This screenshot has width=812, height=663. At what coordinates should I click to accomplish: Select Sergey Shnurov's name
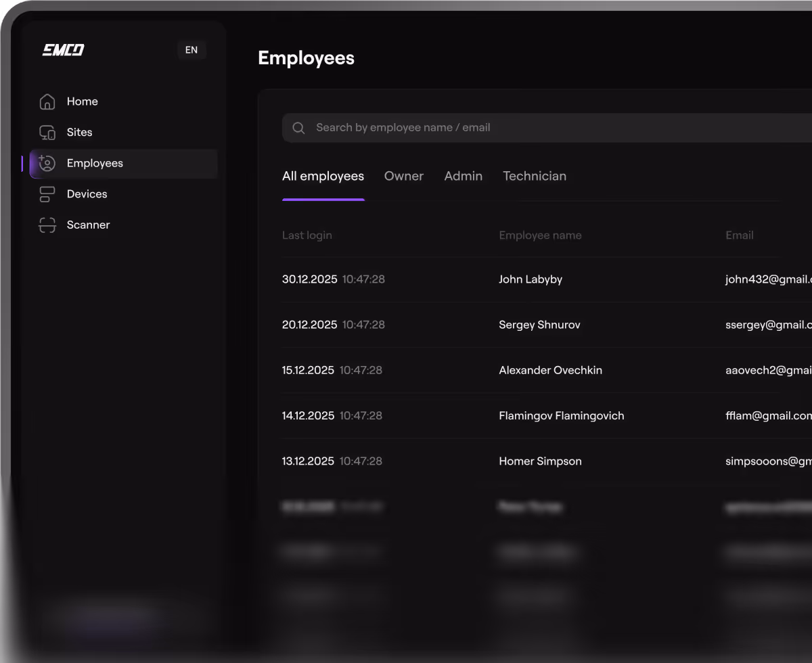pyautogui.click(x=539, y=325)
